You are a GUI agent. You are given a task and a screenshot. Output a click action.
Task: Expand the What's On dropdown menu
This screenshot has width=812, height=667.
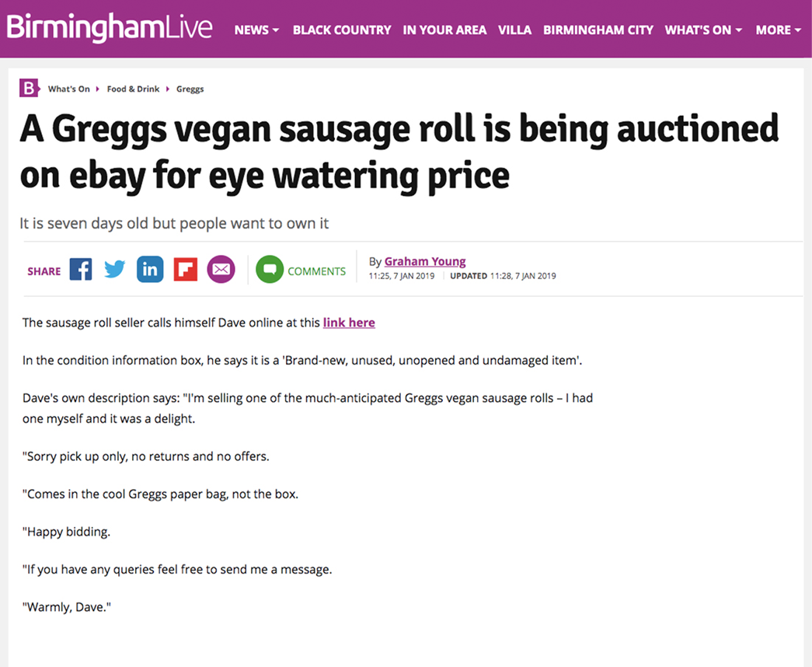[x=703, y=30]
